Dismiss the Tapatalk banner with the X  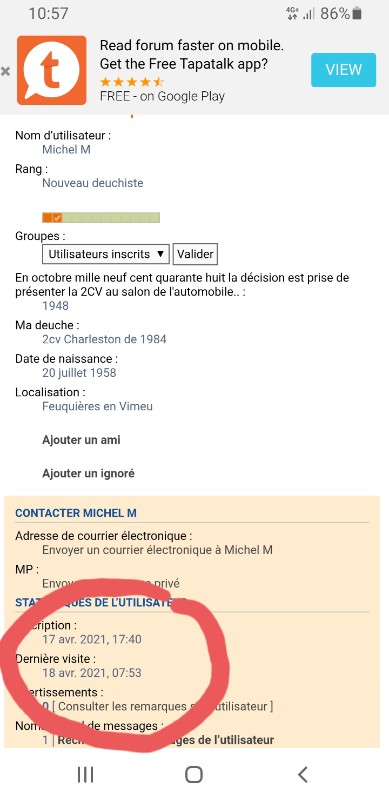6,71
